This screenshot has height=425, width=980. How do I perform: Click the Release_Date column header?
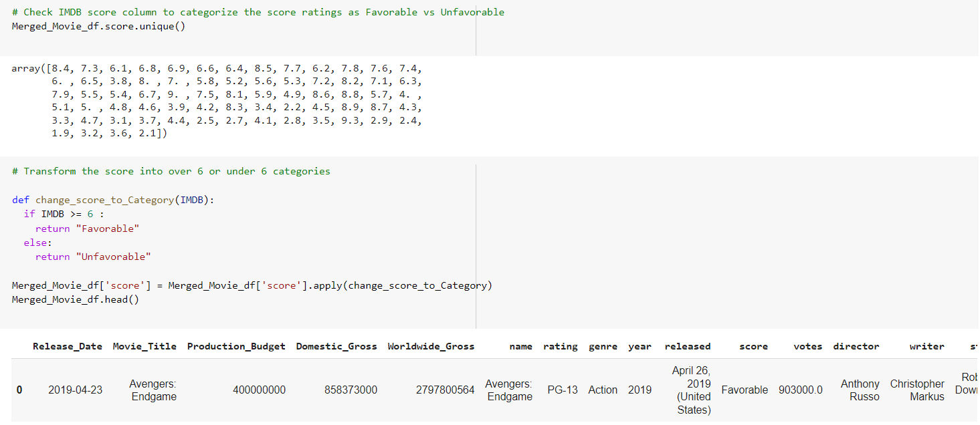click(x=68, y=346)
